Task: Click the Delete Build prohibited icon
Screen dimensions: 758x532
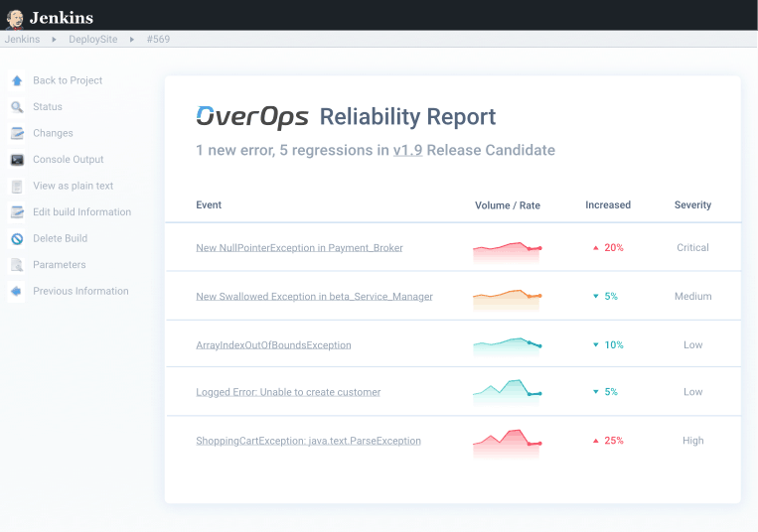Action: [17, 239]
